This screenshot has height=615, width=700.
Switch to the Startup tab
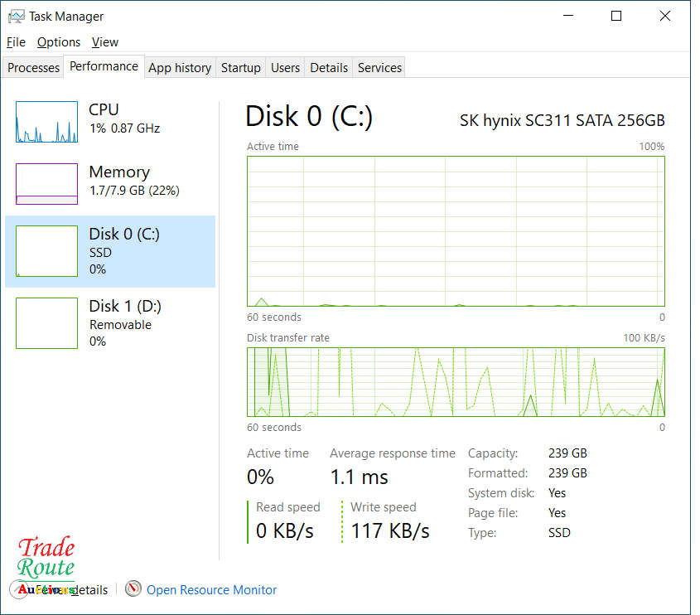240,67
